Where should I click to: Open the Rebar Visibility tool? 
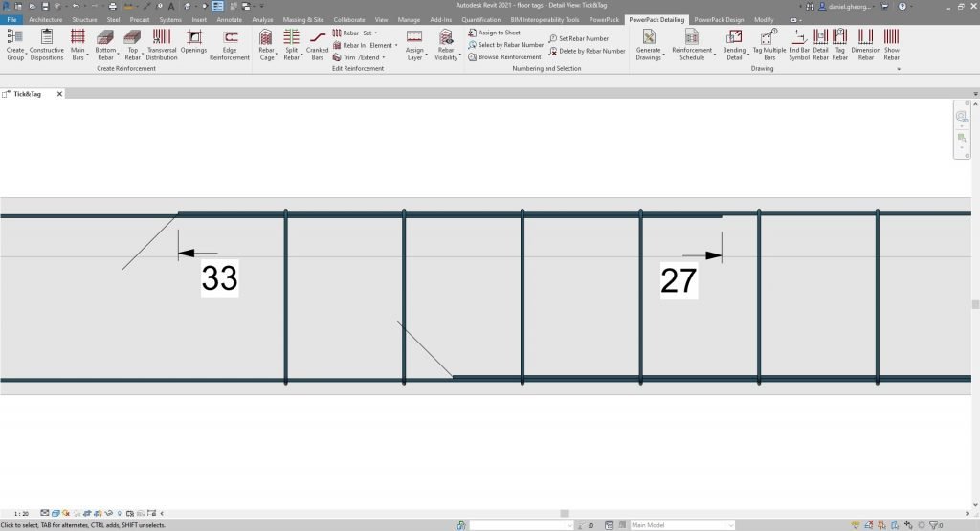(446, 44)
